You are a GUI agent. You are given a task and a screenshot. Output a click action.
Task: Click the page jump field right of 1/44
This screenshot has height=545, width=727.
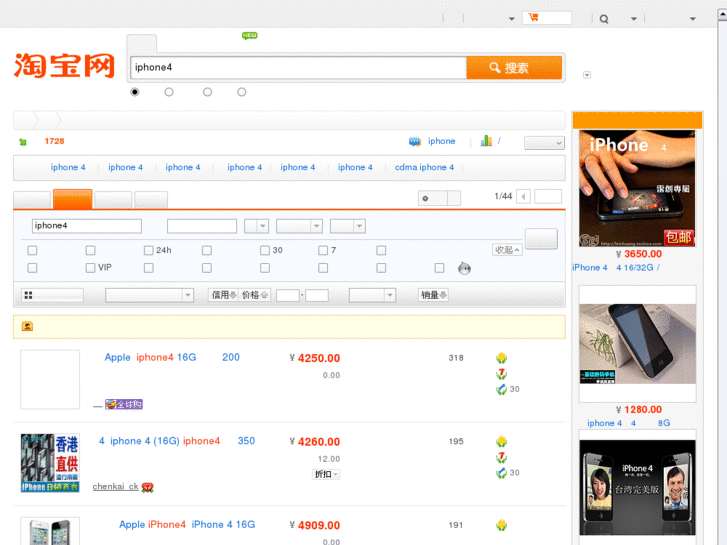pyautogui.click(x=548, y=196)
